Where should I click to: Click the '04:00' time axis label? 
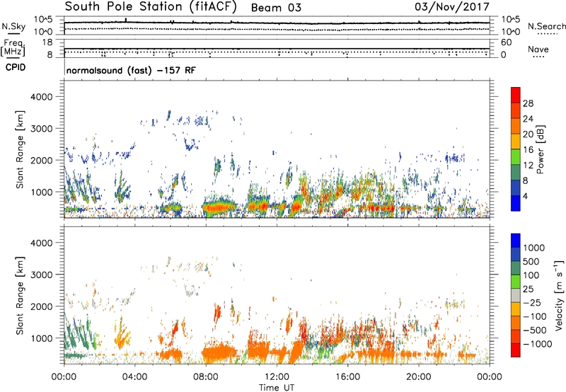[x=134, y=377]
